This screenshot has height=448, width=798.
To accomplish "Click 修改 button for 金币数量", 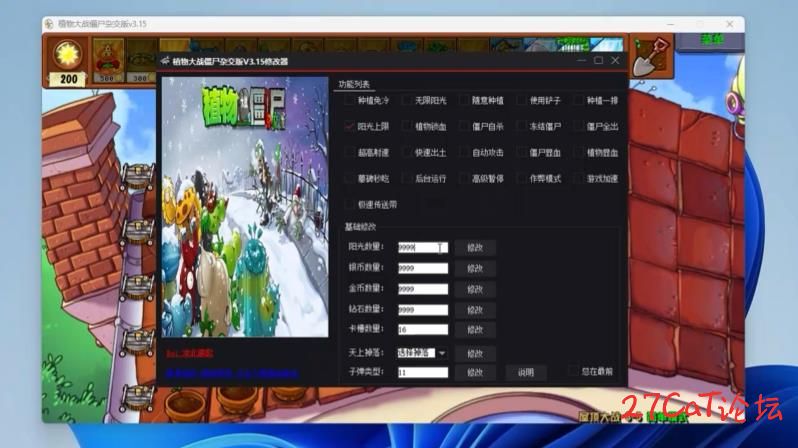I will coord(474,289).
